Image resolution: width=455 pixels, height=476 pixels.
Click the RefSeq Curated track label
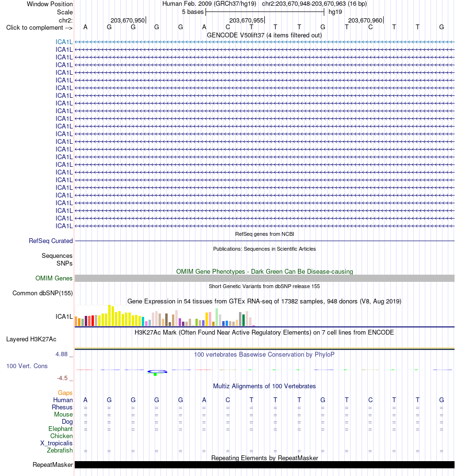pos(51,241)
